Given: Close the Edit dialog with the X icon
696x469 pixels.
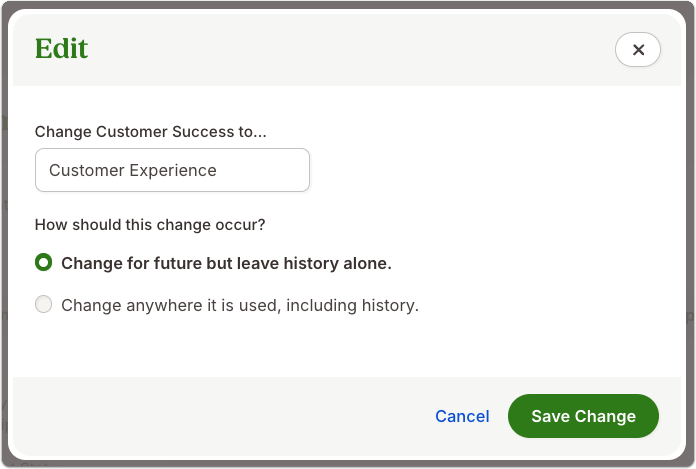Looking at the screenshot, I should click(637, 49).
